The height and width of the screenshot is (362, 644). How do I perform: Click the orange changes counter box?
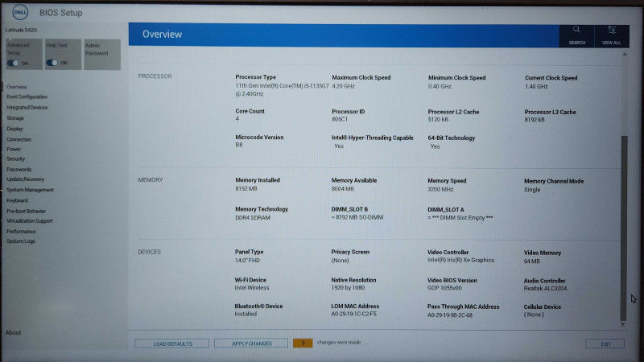click(303, 343)
